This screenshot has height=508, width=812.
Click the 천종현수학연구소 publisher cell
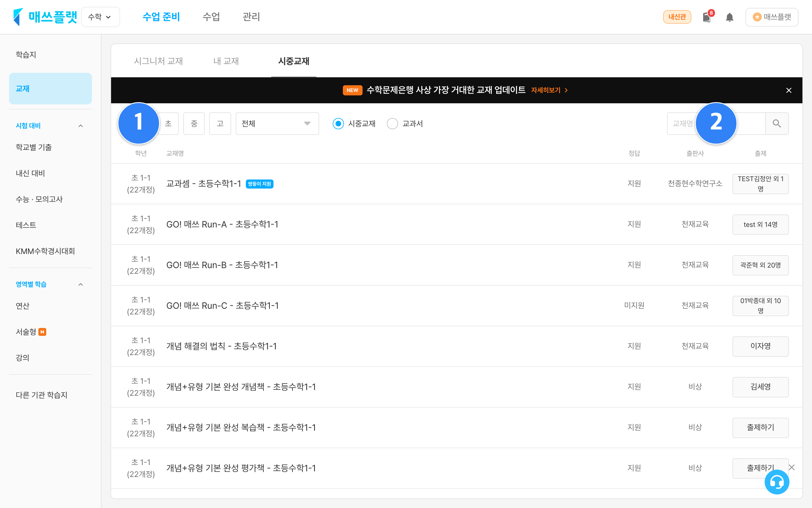(695, 183)
